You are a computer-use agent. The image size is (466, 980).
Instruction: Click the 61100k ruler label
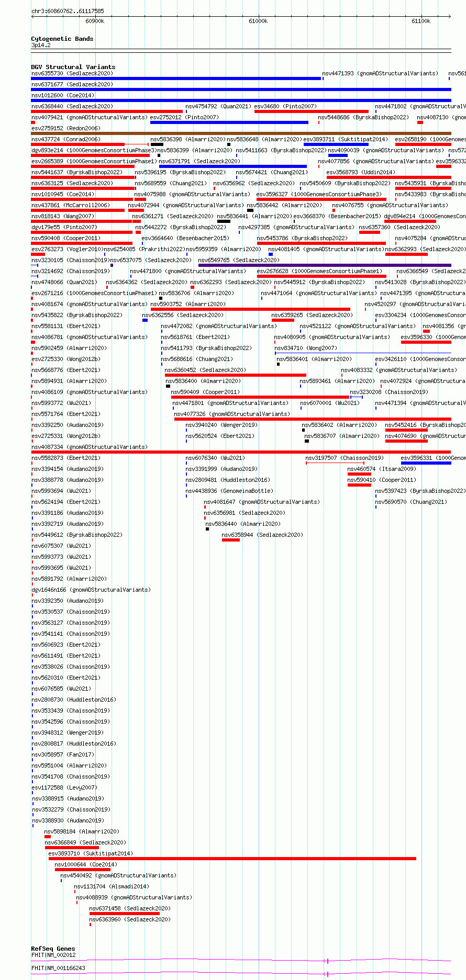click(421, 21)
